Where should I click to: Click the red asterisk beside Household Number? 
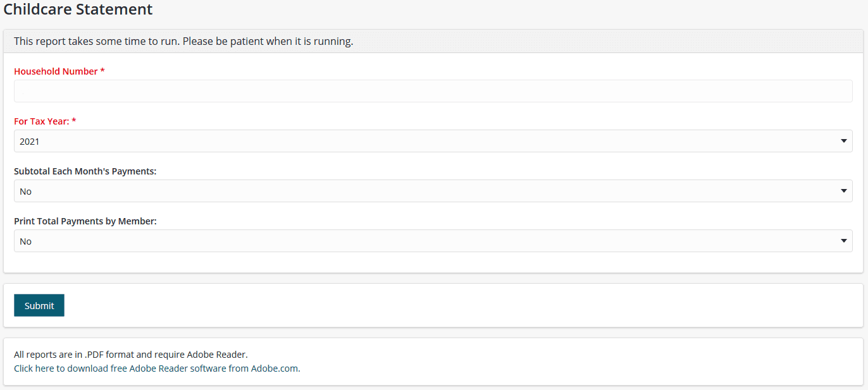click(x=102, y=71)
